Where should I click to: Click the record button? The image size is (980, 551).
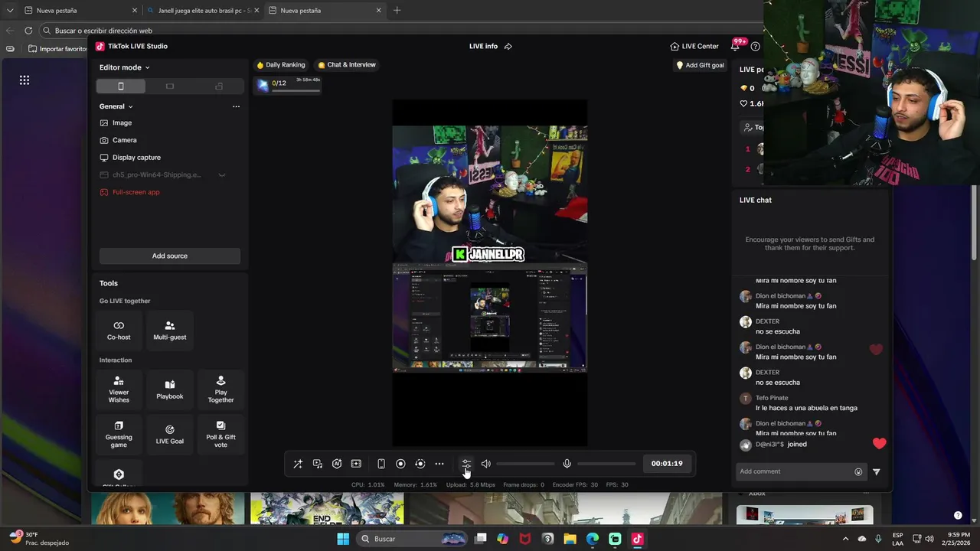400,464
